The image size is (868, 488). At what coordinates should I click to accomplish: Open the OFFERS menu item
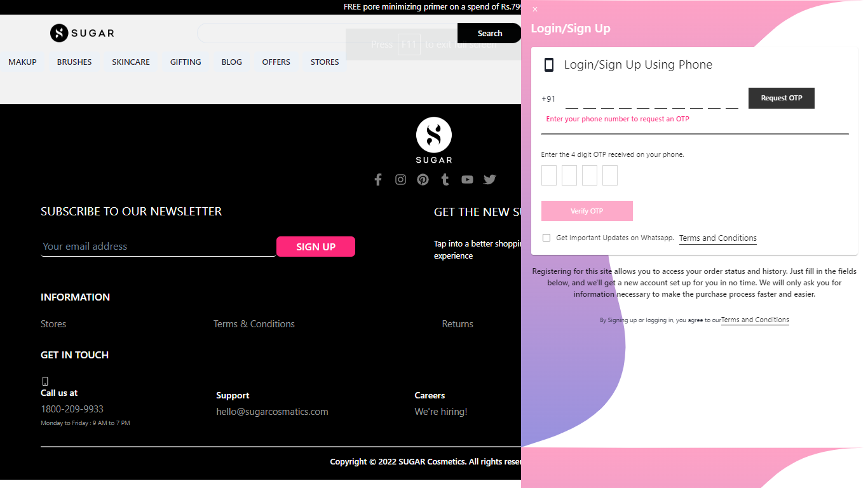click(276, 62)
